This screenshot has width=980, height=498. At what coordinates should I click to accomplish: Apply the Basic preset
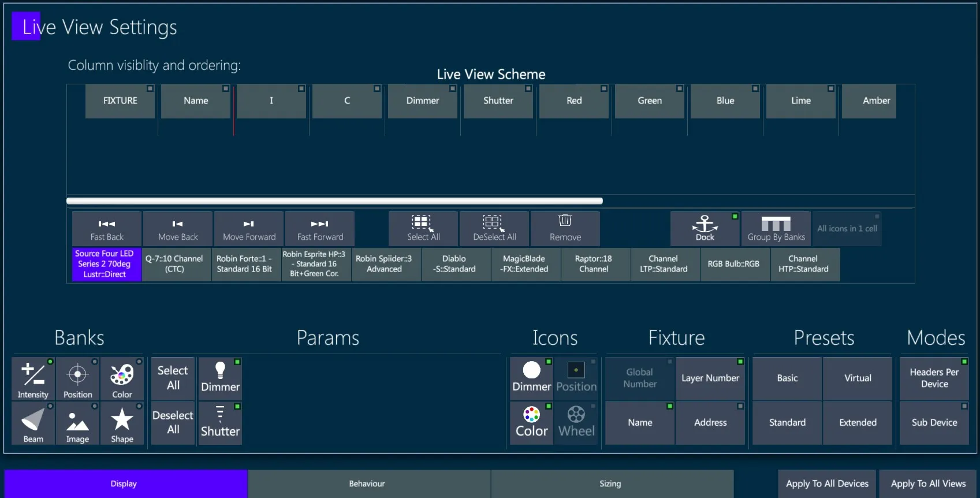click(x=787, y=378)
